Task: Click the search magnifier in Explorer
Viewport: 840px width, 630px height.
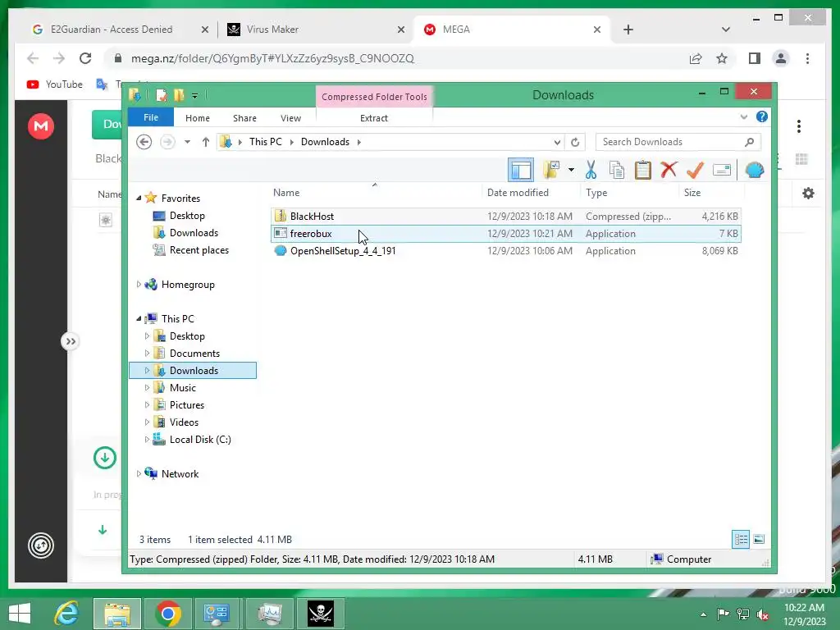Action: pos(749,142)
